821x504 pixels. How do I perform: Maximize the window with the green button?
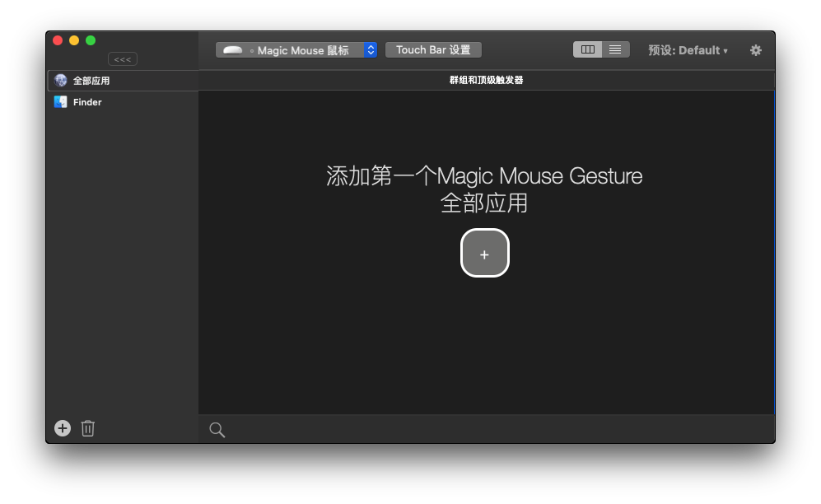point(91,41)
